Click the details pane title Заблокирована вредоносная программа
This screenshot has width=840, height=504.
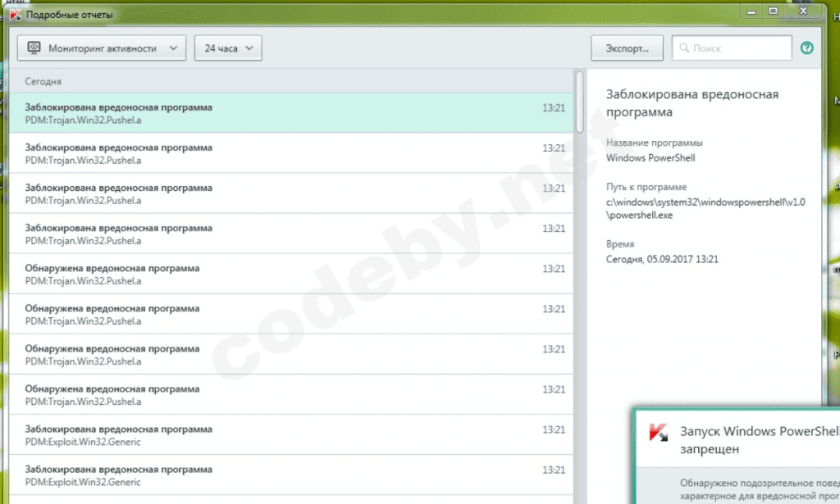[x=692, y=103]
